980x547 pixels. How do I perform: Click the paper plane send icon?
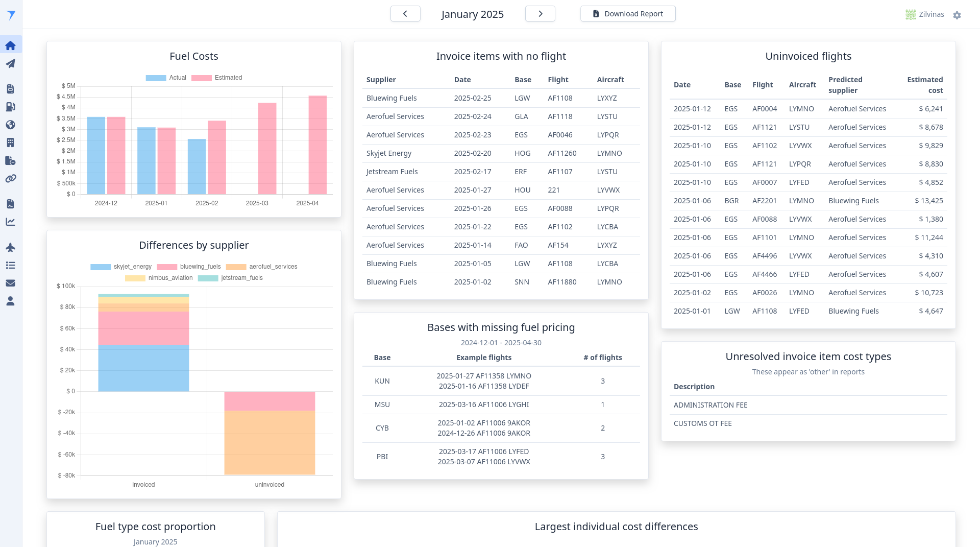tap(11, 63)
